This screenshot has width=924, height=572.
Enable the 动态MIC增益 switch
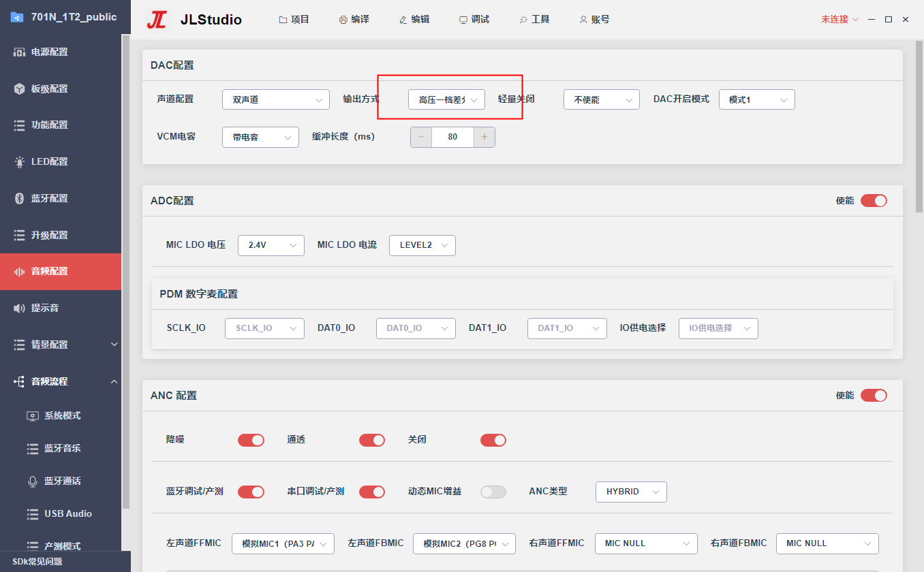tap(493, 492)
